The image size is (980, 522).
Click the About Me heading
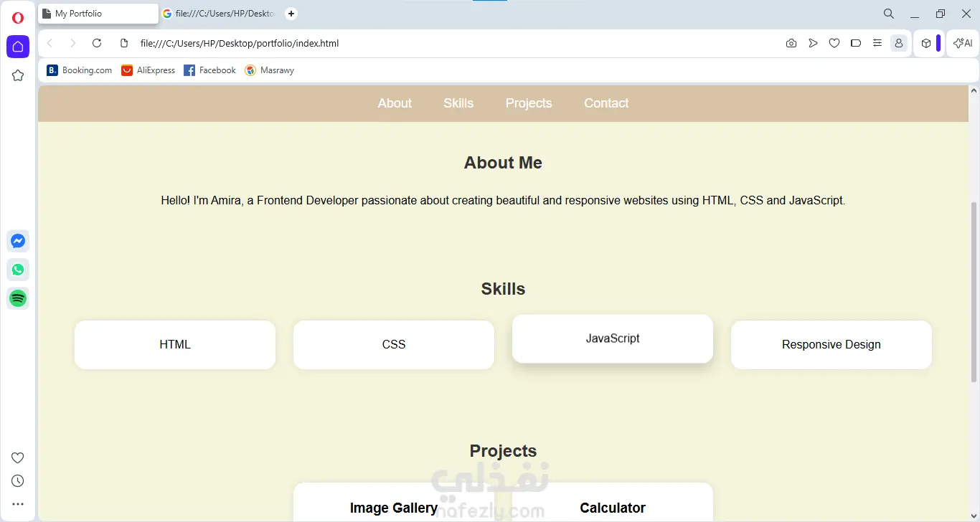[503, 163]
